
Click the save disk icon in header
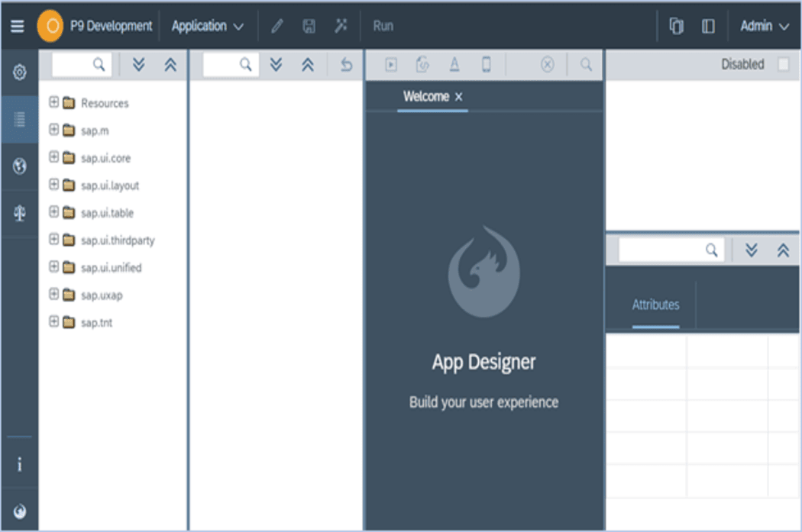(x=309, y=26)
